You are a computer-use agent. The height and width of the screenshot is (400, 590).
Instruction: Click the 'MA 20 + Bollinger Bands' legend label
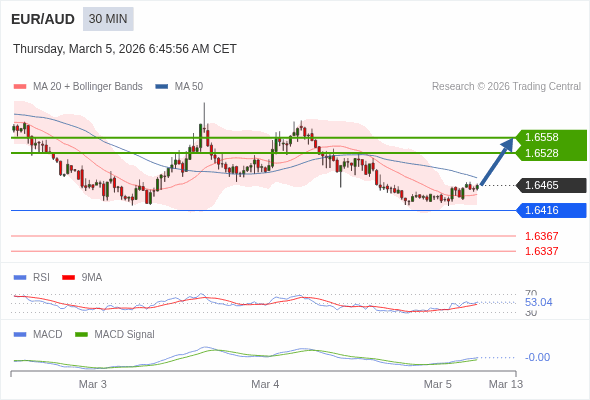[88, 87]
